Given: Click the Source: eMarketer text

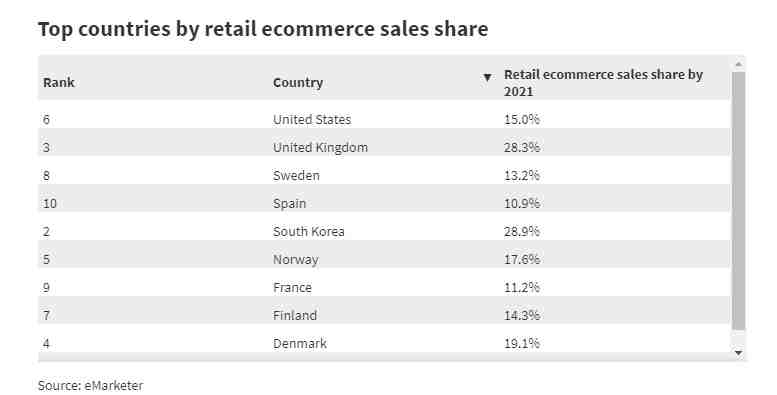Looking at the screenshot, I should coord(91,386).
